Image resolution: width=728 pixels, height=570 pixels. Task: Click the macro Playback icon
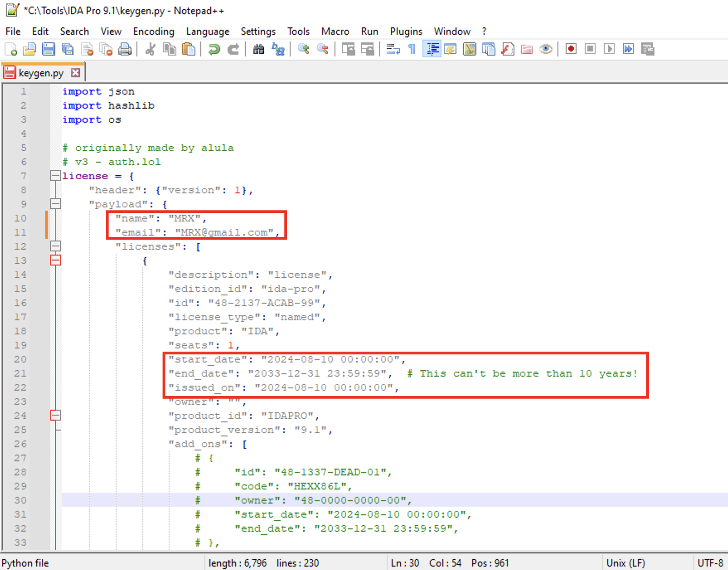point(609,49)
